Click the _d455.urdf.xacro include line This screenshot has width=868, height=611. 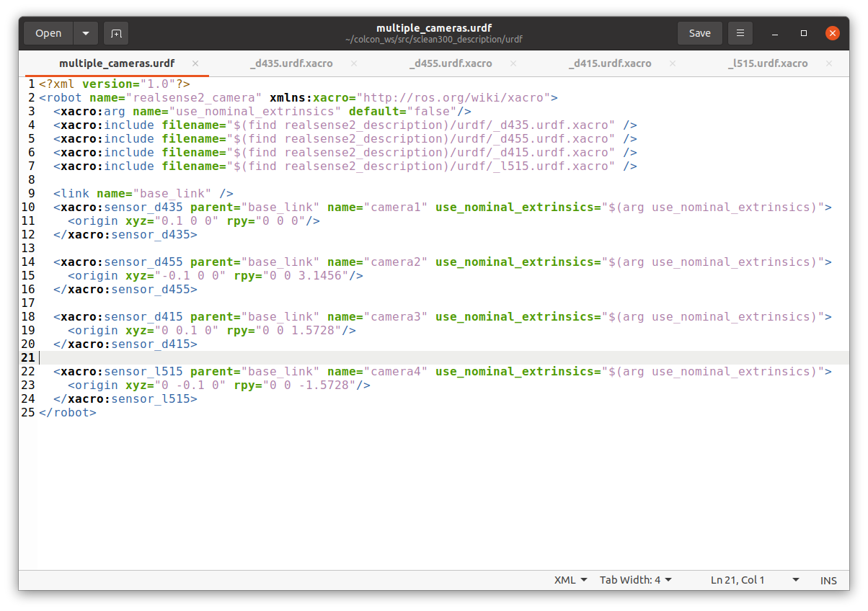(x=345, y=138)
